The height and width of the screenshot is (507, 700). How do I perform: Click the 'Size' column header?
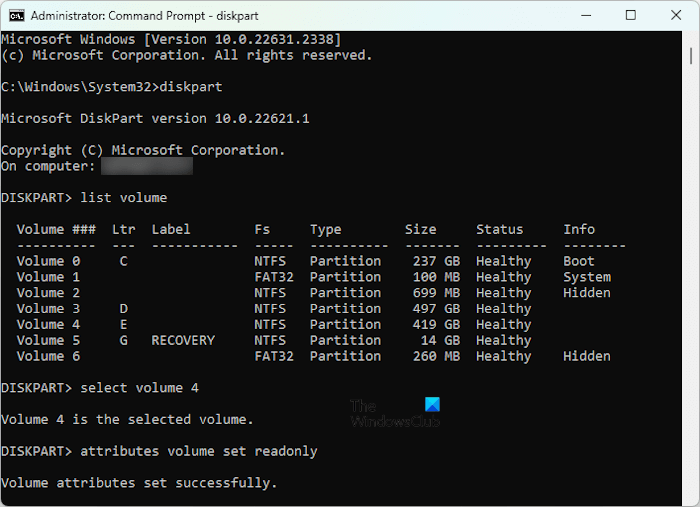pos(421,229)
